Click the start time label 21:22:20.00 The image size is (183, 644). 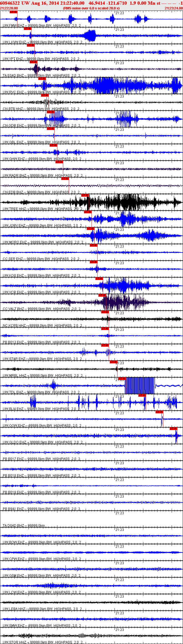coord(9,8)
